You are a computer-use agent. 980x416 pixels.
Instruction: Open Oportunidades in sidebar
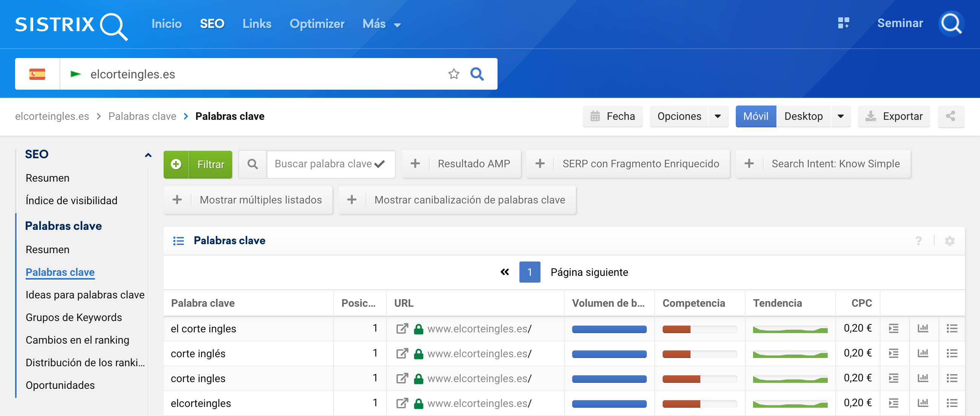pos(60,385)
